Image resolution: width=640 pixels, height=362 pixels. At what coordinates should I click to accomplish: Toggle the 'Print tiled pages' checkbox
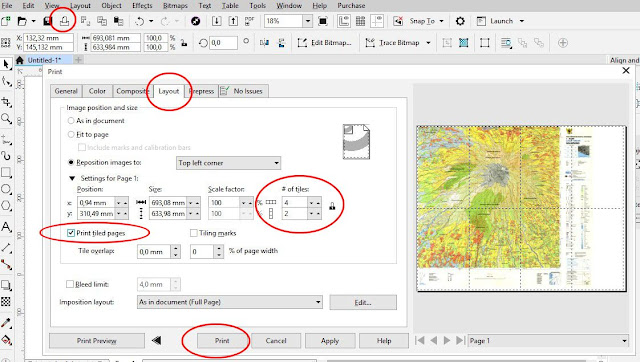[71, 233]
